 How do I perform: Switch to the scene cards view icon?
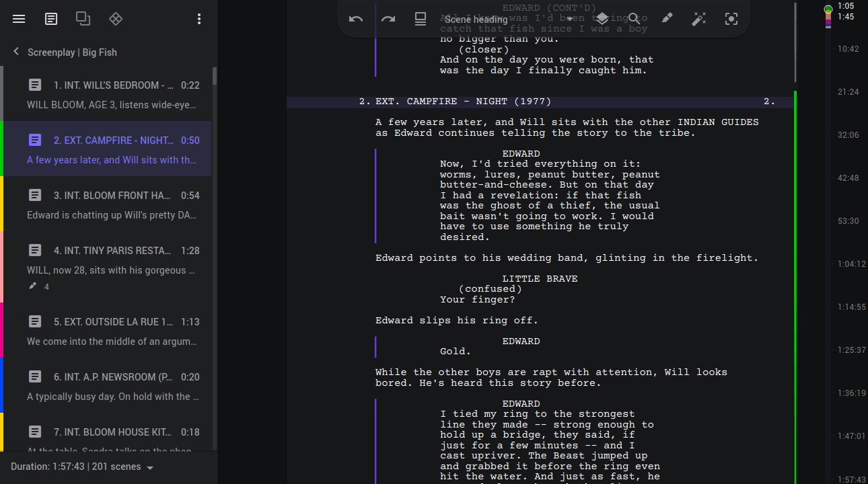pos(83,19)
